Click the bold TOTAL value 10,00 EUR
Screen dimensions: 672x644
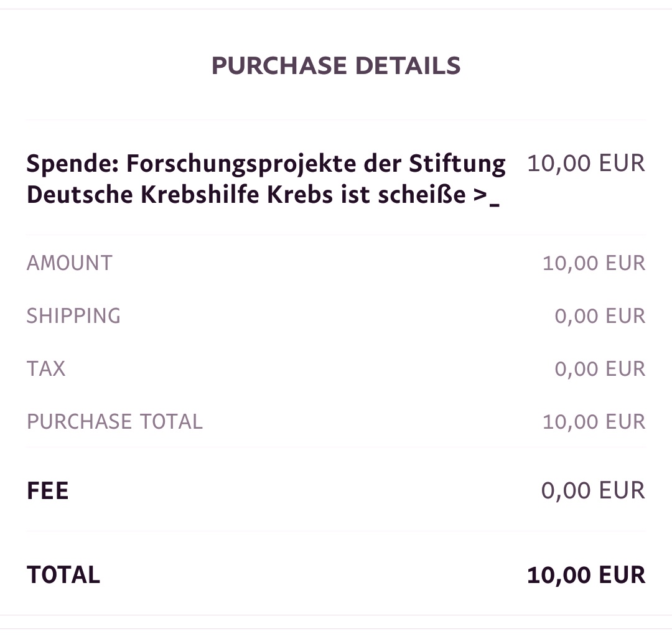coord(586,575)
